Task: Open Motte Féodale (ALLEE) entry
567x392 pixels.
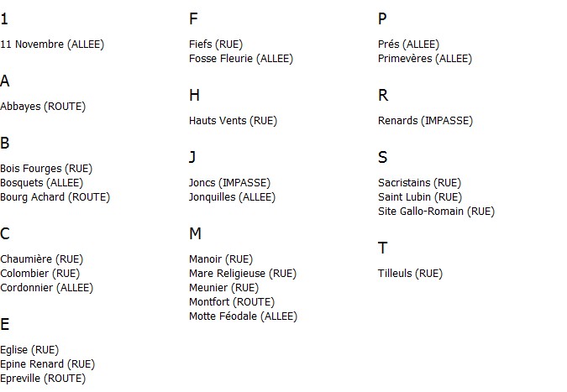Action: click(244, 316)
